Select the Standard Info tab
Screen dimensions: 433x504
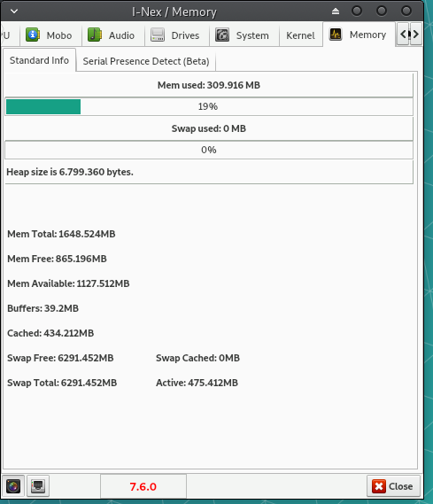pyautogui.click(x=40, y=60)
